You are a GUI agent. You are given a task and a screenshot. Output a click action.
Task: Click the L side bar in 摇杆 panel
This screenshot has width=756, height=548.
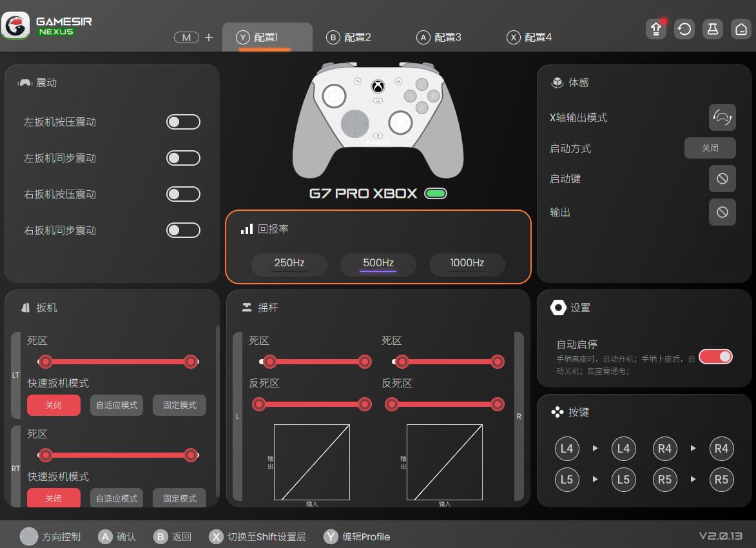pos(237,416)
